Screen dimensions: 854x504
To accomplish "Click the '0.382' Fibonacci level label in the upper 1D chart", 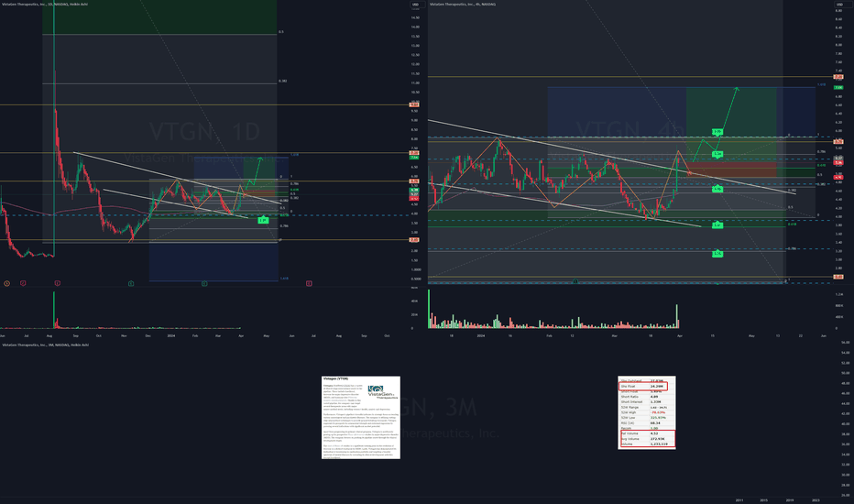I will (282, 82).
